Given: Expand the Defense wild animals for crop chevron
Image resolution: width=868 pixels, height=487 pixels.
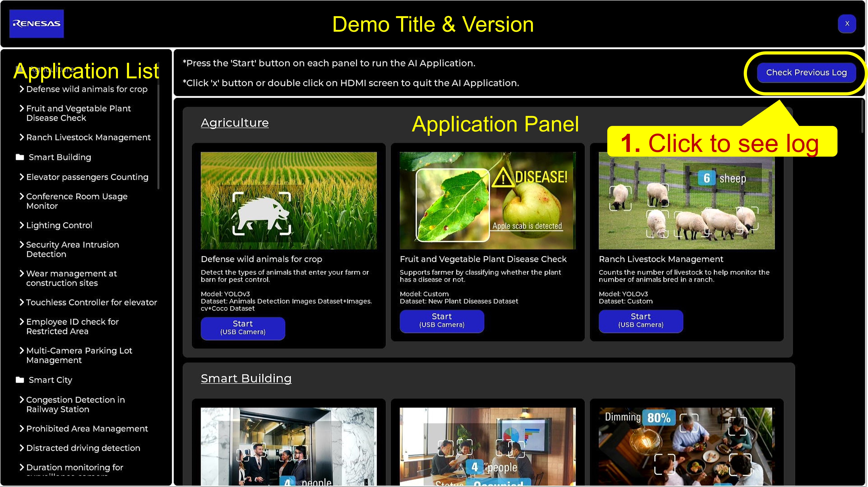Looking at the screenshot, I should point(22,89).
